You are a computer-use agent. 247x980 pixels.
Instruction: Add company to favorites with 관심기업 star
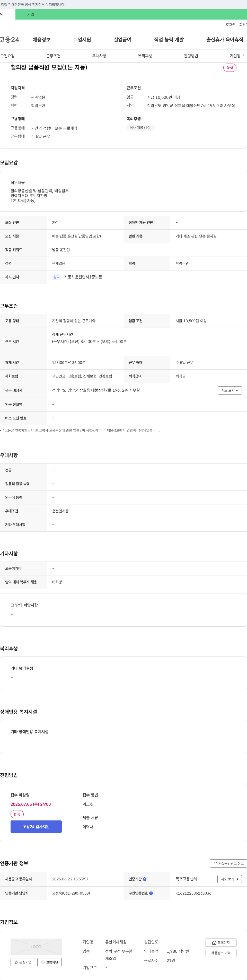point(23,962)
